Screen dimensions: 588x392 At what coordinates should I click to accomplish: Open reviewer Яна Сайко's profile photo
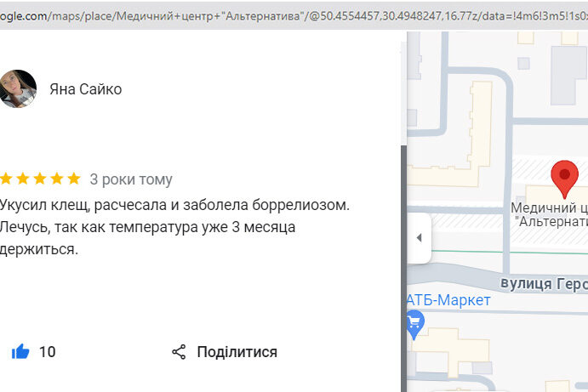tap(18, 89)
